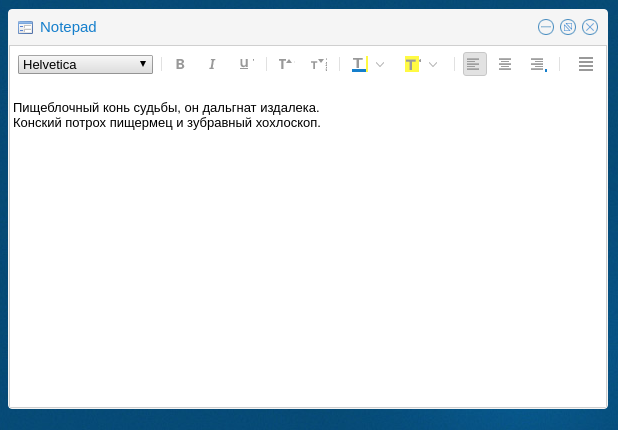Open the Helvetica font dropdown
This screenshot has width=618, height=430.
click(85, 64)
